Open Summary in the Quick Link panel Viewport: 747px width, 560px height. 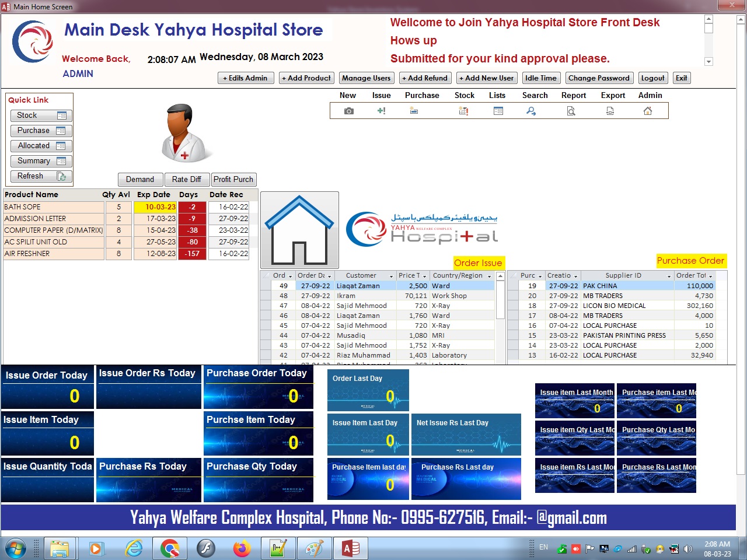point(41,161)
